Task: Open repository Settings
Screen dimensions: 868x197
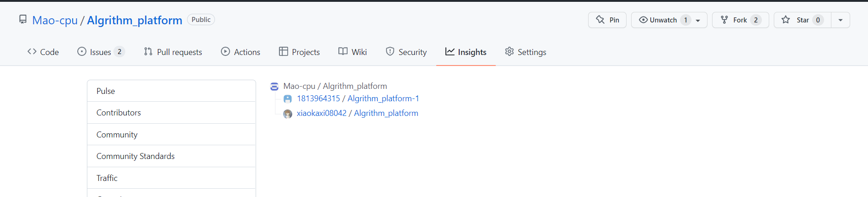Action: click(525, 52)
